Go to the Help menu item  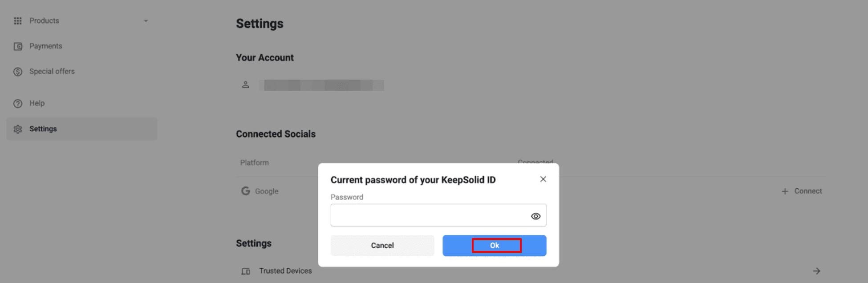click(37, 103)
